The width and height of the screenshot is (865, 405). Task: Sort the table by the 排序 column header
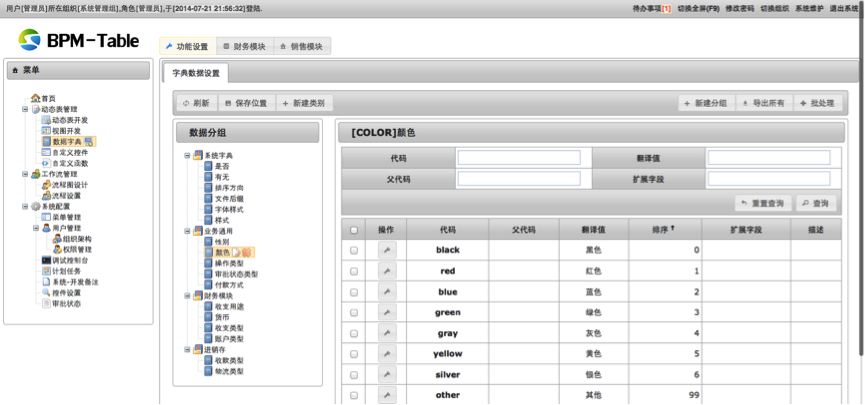pyautogui.click(x=662, y=230)
